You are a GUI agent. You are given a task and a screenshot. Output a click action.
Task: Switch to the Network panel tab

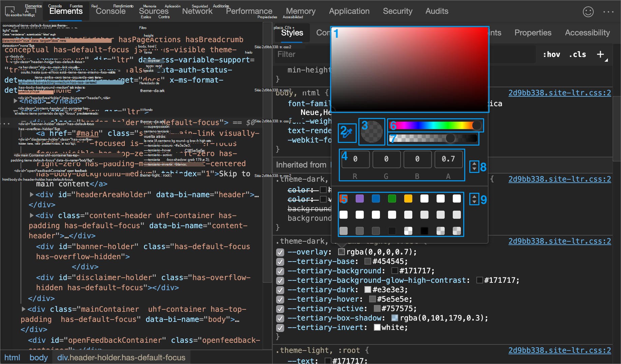coord(197,11)
